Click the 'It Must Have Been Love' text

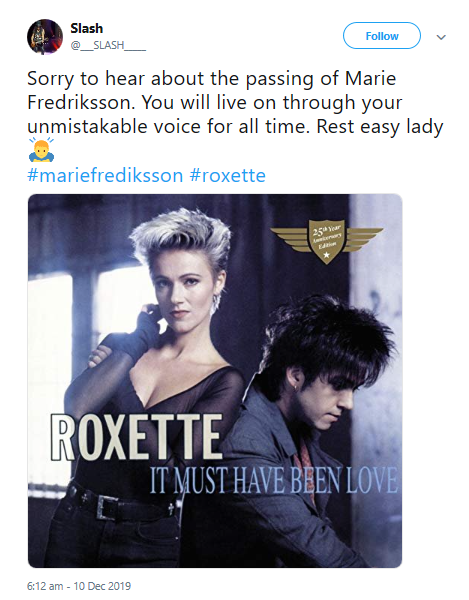coord(274,481)
